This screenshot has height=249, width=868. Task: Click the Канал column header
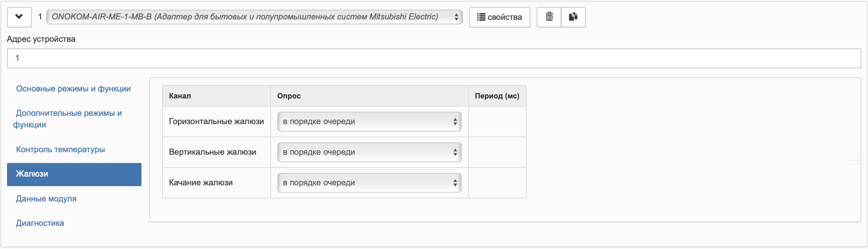[x=180, y=96]
